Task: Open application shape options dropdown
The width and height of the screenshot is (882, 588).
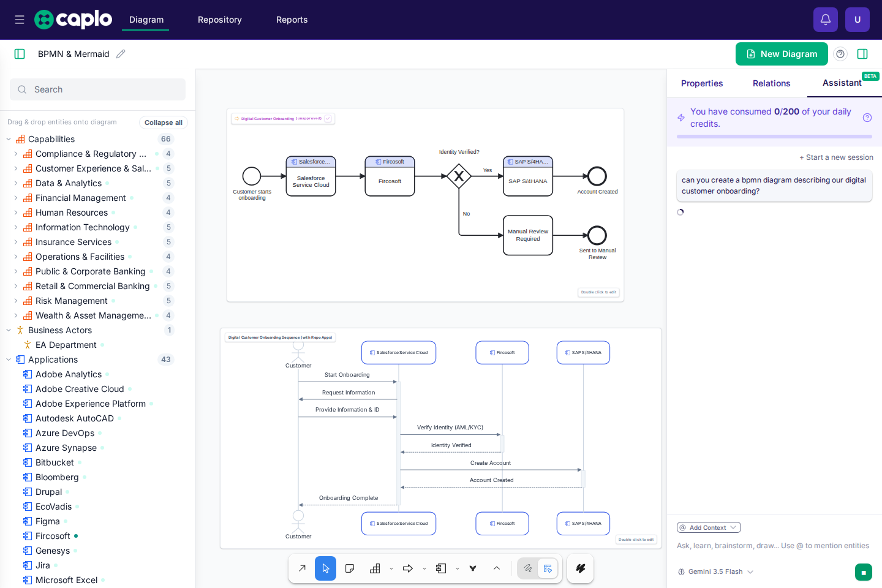Action: pyautogui.click(x=458, y=569)
